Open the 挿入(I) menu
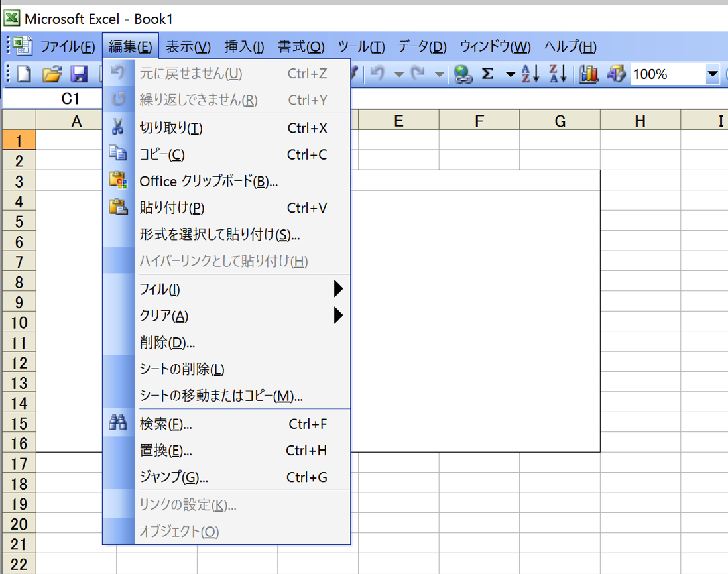Viewport: 728px width, 574px height. (244, 46)
